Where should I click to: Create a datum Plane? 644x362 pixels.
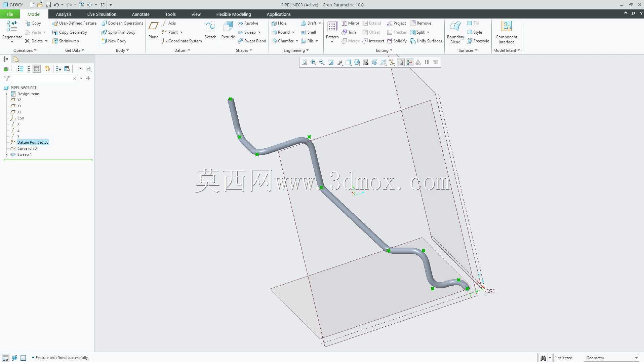point(153,30)
